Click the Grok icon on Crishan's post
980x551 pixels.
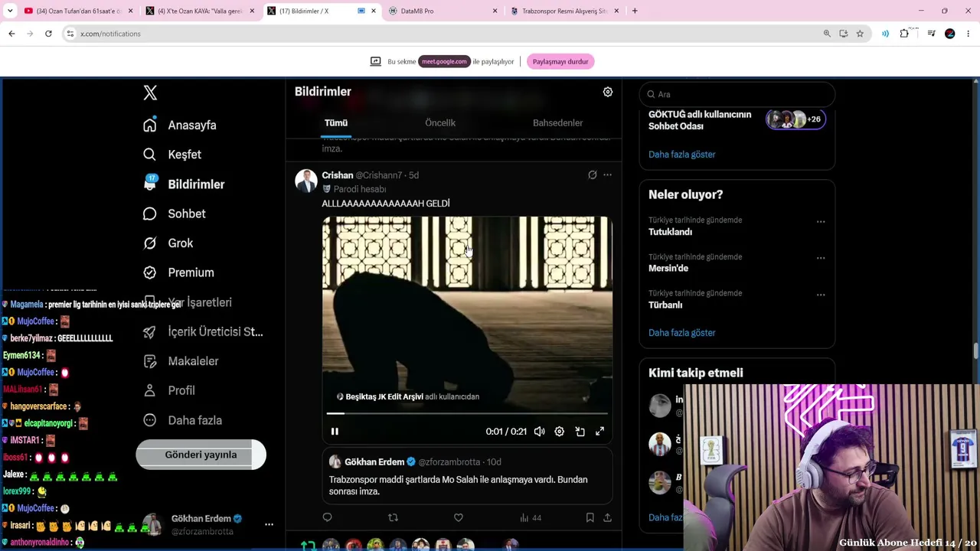coord(593,175)
